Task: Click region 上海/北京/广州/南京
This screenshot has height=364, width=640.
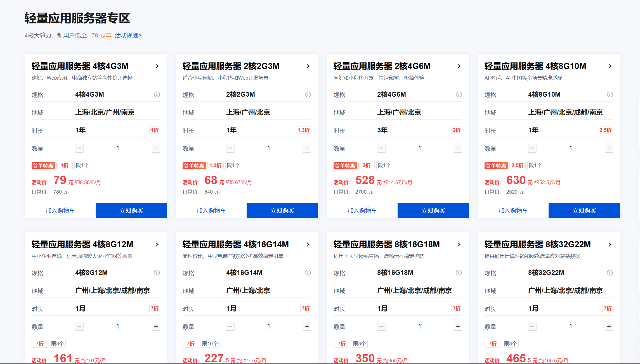Action: click(105, 112)
